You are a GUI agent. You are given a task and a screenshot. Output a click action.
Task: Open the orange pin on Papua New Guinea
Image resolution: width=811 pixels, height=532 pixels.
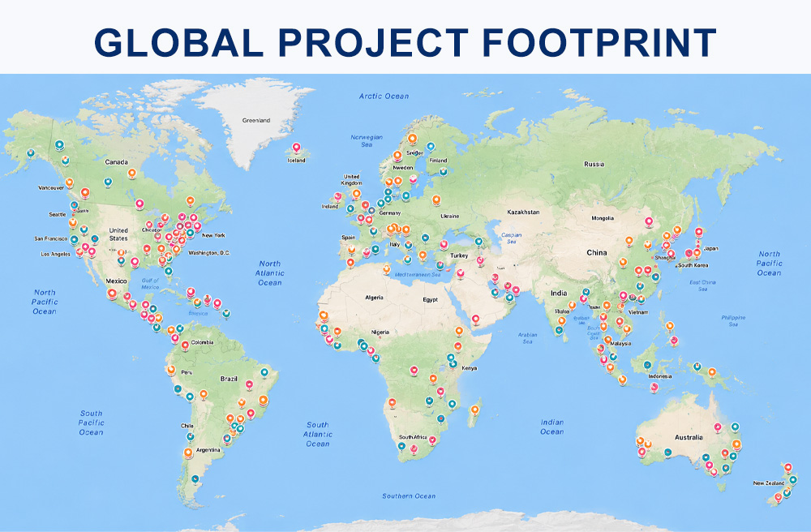[712, 371]
